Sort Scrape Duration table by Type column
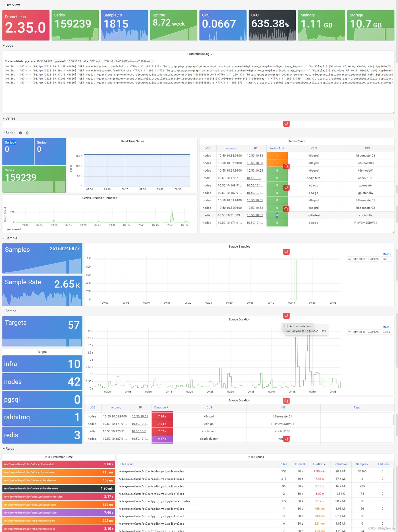Screen dimensions: 398x532 [357, 407]
